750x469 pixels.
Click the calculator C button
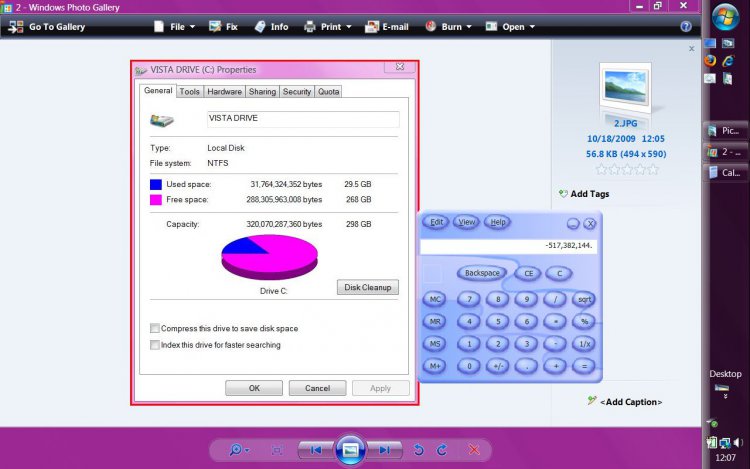click(x=559, y=273)
